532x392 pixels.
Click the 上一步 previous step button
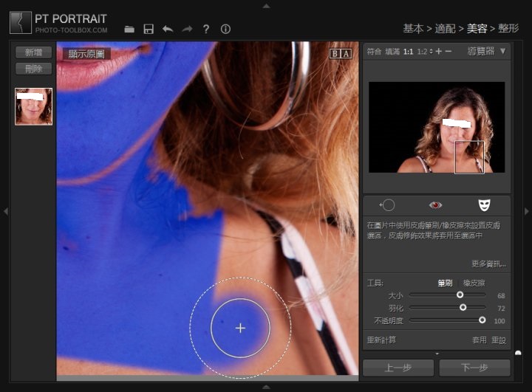point(398,368)
